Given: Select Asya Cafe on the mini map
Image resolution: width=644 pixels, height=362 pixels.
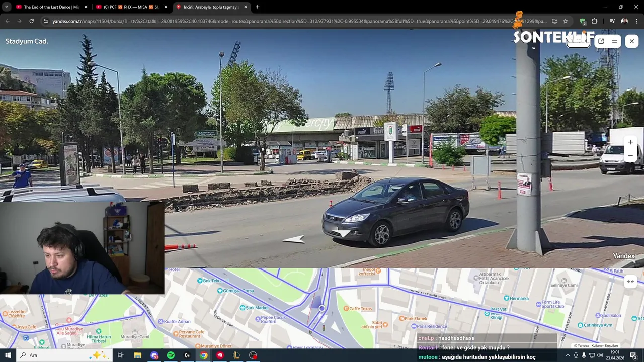Looking at the screenshot, I should click(x=23, y=327).
